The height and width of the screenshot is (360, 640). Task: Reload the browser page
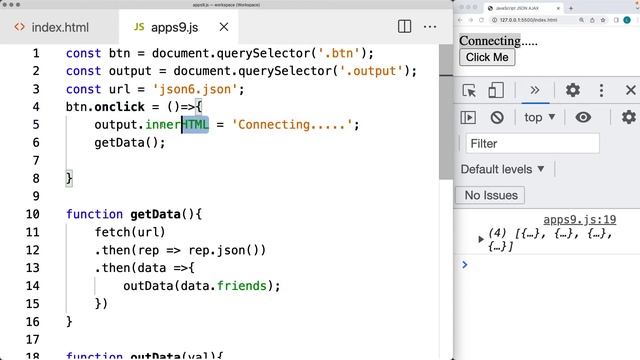click(x=481, y=20)
